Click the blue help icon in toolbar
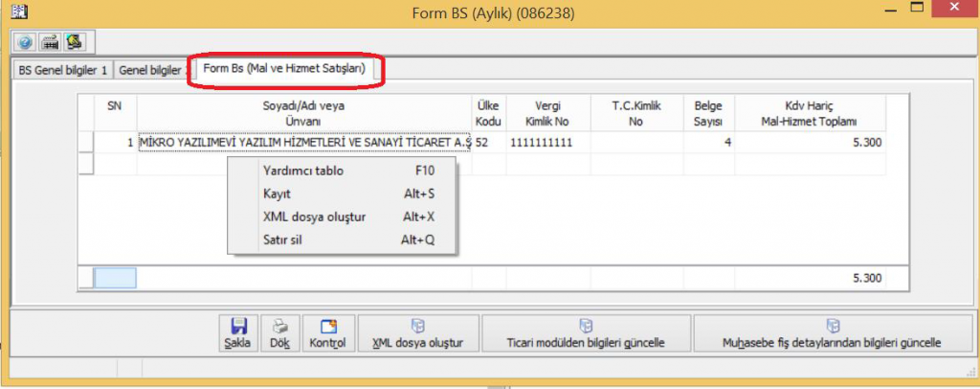 click(25, 42)
